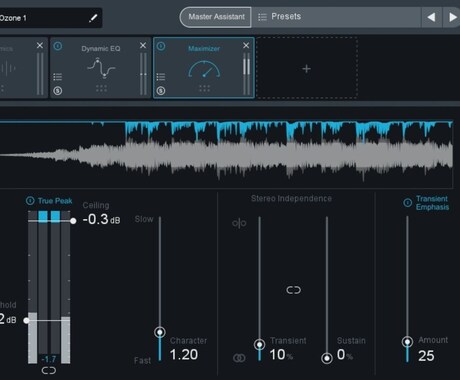This screenshot has height=380, width=460.
Task: Click the separated stereo icon above Transient slider
Action: coord(239,223)
